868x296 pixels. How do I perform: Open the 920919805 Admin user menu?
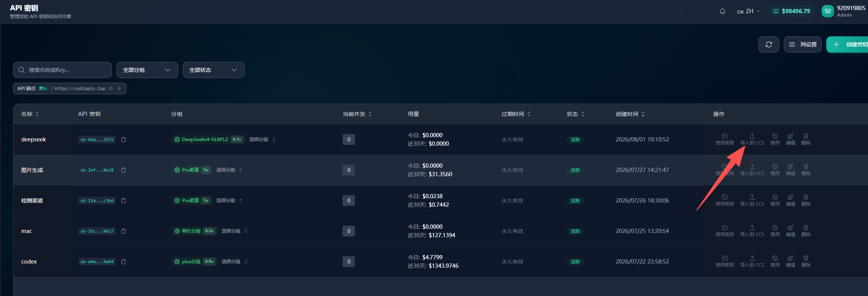pos(844,11)
